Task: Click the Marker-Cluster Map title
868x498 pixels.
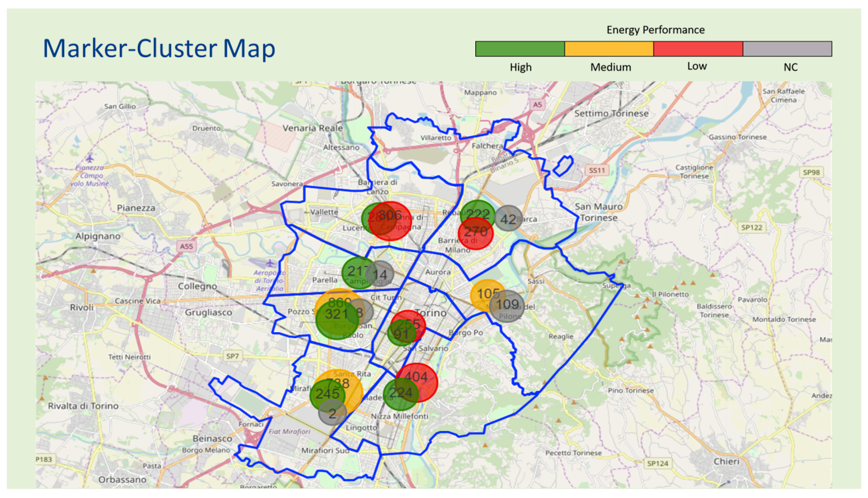Action: pyautogui.click(x=159, y=48)
